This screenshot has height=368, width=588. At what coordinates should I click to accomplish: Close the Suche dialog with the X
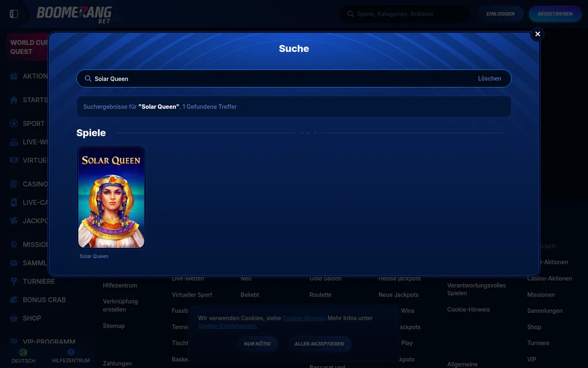[537, 34]
